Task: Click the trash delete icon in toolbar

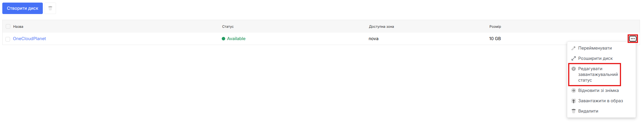Action: pyautogui.click(x=50, y=8)
